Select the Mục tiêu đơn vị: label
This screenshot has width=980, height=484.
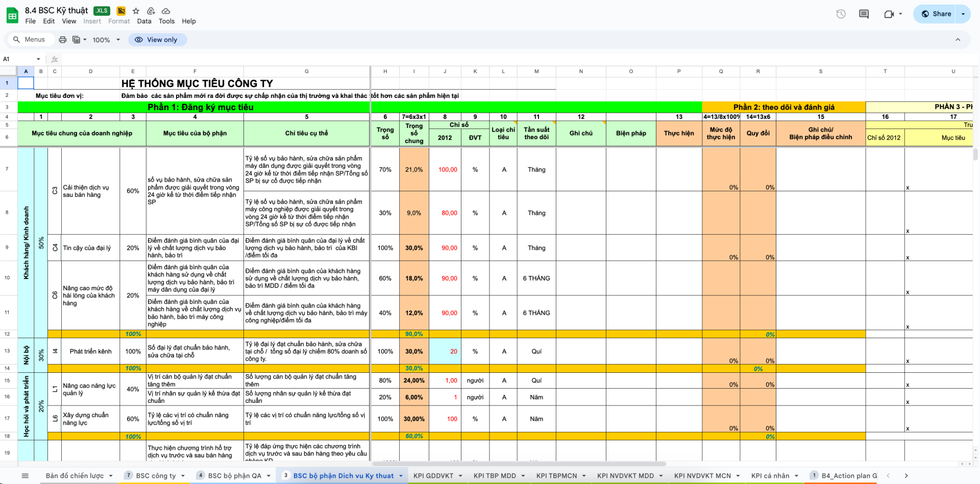(x=59, y=95)
